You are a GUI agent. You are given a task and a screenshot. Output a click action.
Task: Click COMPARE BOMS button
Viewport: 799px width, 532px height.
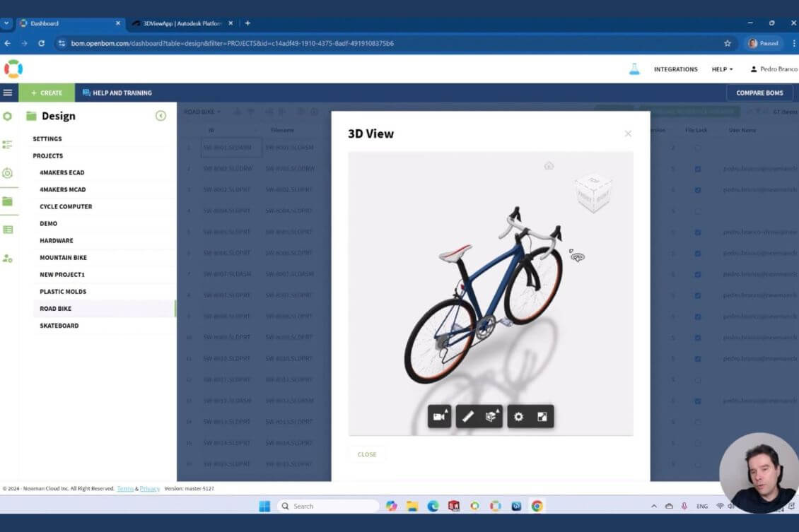(x=759, y=93)
